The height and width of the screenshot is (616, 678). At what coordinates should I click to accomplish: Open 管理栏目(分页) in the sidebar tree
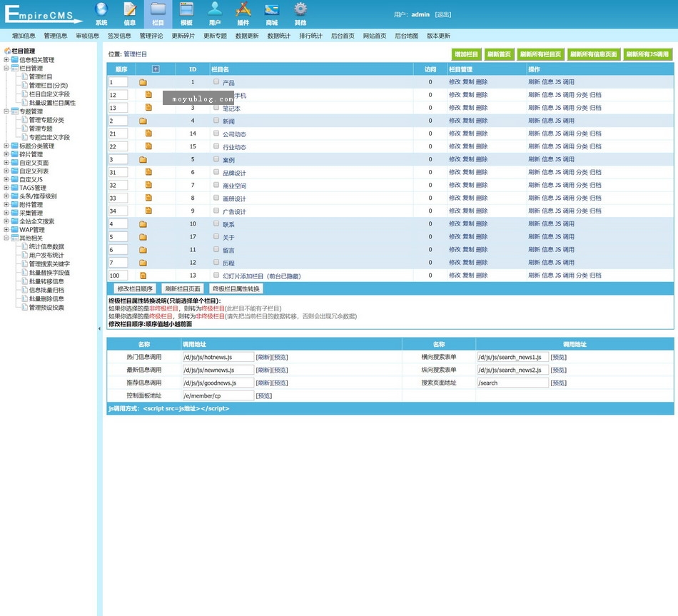click(x=49, y=85)
